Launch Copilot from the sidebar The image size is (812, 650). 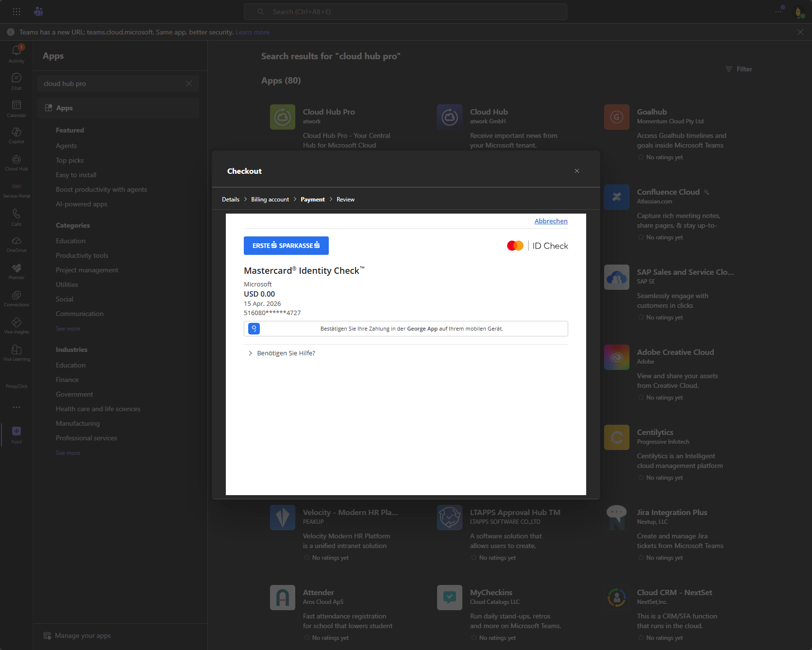[x=17, y=135]
